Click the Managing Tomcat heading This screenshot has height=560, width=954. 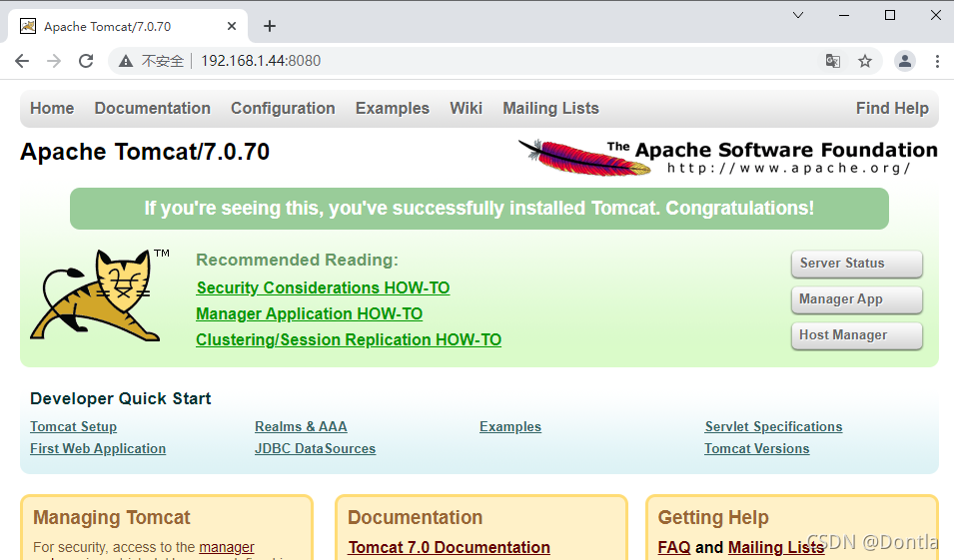pos(111,517)
